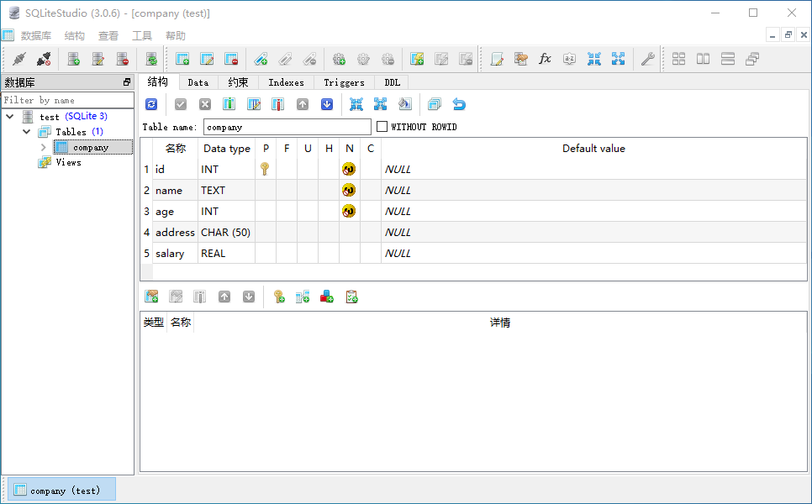This screenshot has width=812, height=504.
Task: Click the export table icon in structure toolbar
Action: pyautogui.click(x=380, y=104)
